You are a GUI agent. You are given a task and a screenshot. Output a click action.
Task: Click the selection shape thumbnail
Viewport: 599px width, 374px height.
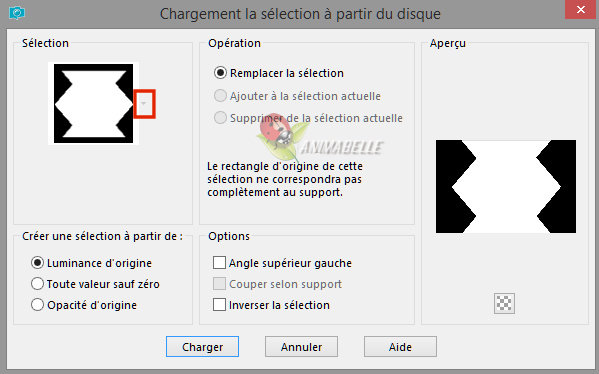point(94,104)
